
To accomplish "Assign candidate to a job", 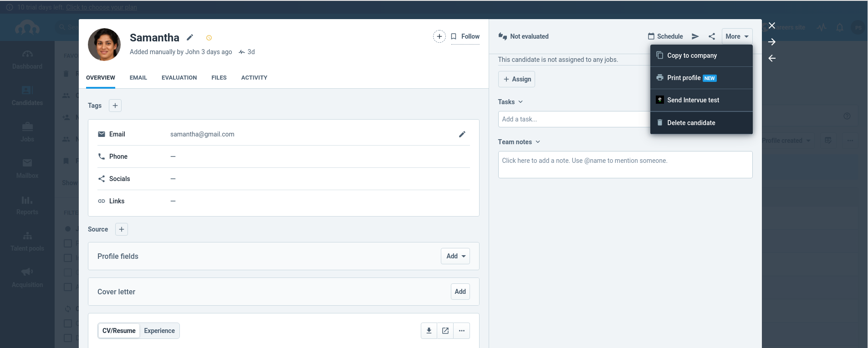I will (x=516, y=79).
